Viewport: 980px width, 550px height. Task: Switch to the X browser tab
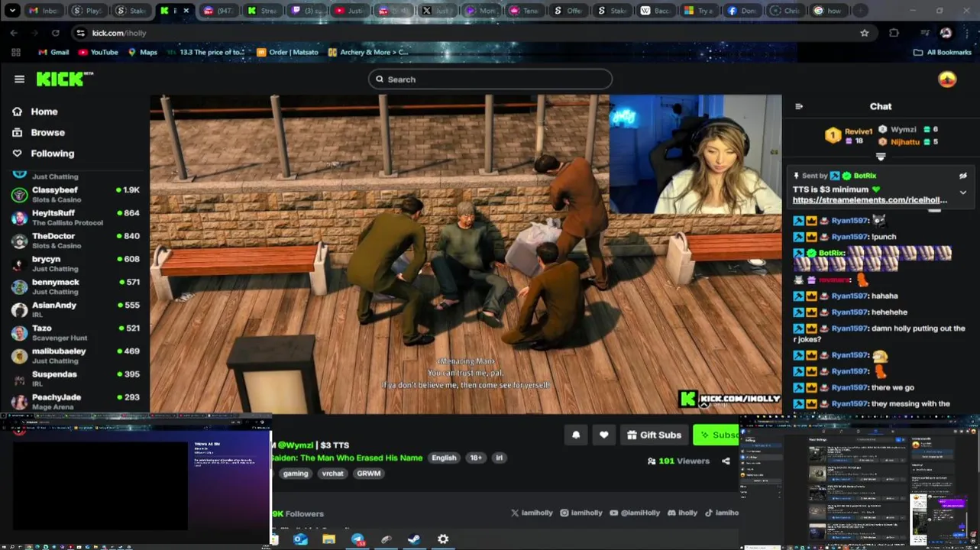tap(437, 11)
